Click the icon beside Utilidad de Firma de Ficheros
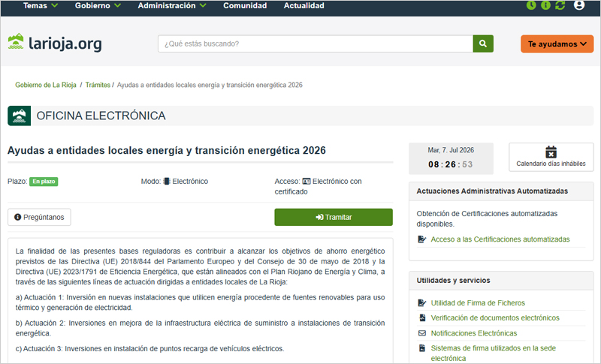 422,302
